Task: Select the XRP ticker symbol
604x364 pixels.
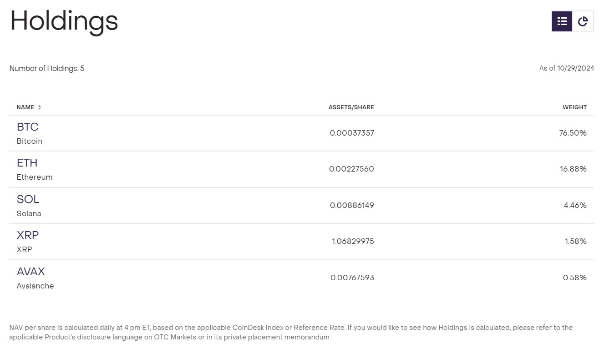Action: click(28, 235)
